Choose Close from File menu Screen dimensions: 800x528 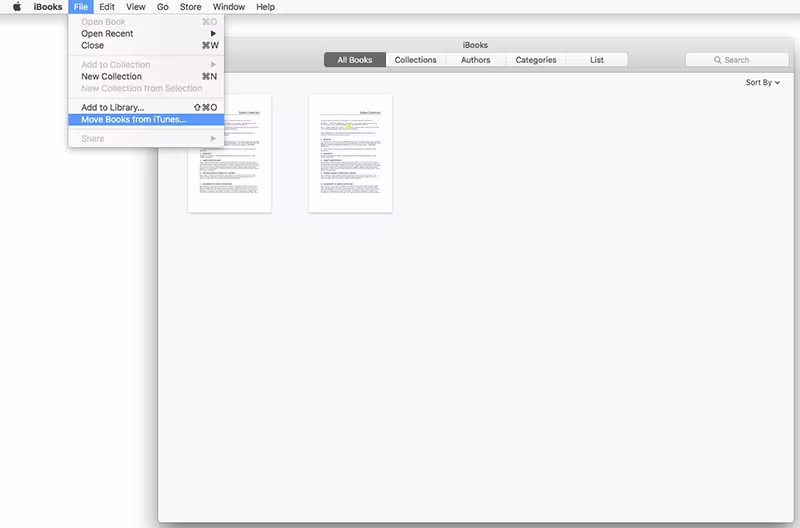click(146, 45)
